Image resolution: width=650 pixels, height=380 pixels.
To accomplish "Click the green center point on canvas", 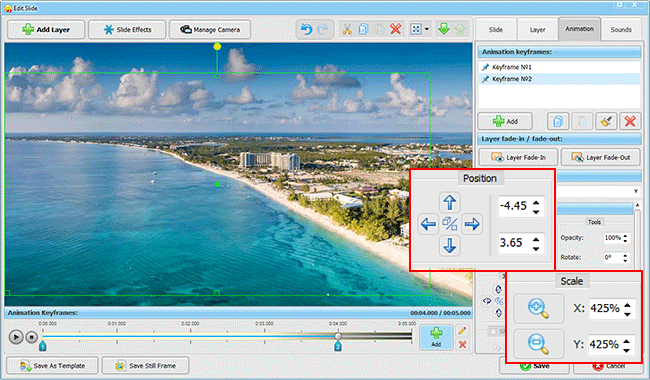I will [x=217, y=184].
